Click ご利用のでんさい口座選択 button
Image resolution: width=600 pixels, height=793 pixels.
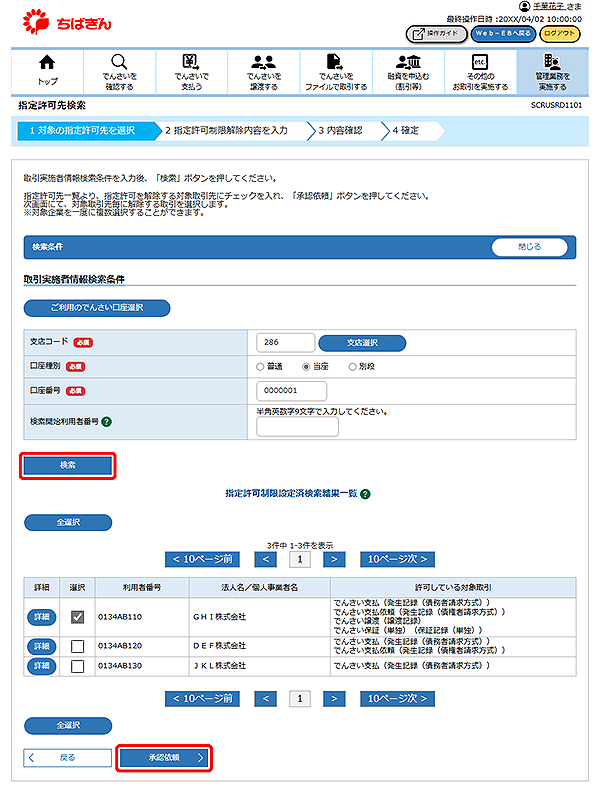click(x=97, y=307)
